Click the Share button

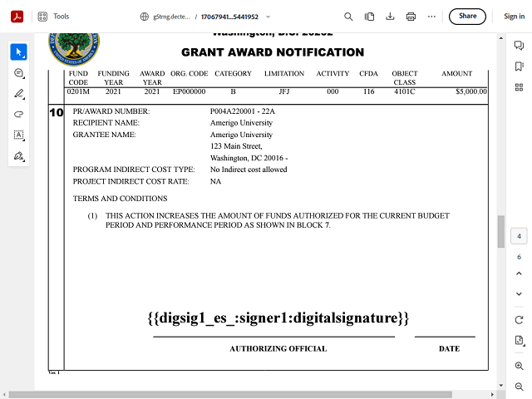coord(467,17)
